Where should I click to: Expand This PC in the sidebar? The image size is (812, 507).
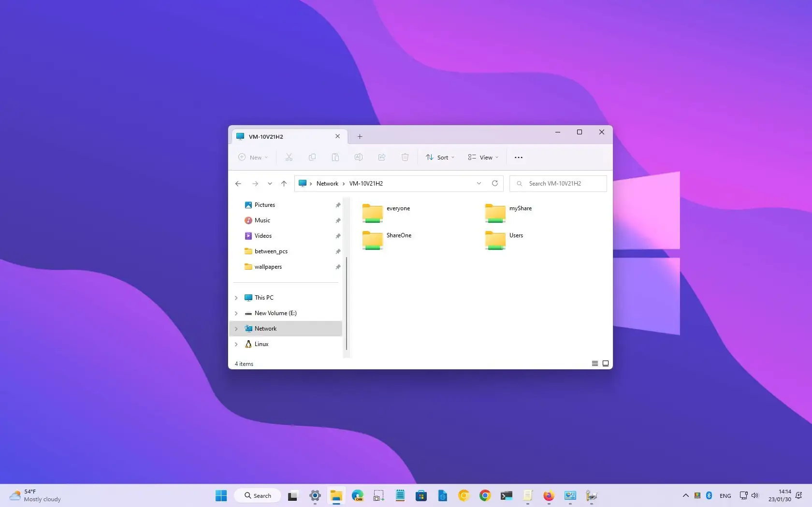[x=236, y=298]
